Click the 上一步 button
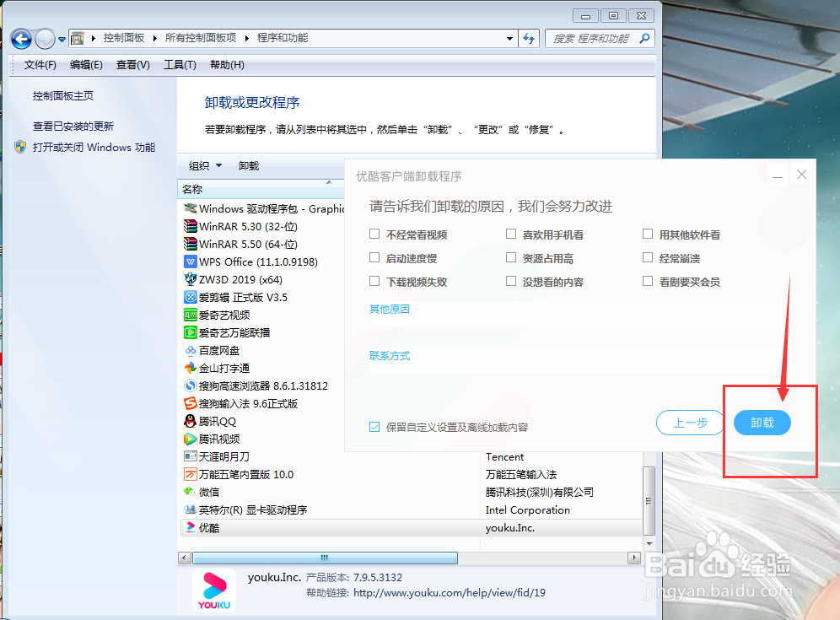 click(691, 423)
